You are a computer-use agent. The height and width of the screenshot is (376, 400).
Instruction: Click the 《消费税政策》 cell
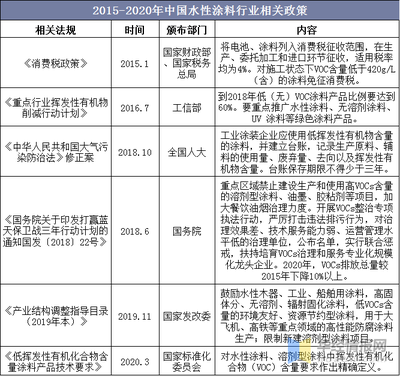[56, 63]
